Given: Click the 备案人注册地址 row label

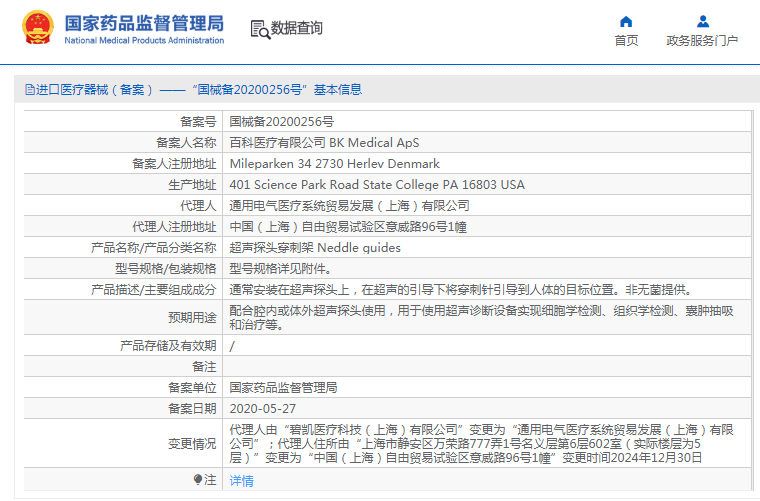Looking at the screenshot, I should point(174,164).
